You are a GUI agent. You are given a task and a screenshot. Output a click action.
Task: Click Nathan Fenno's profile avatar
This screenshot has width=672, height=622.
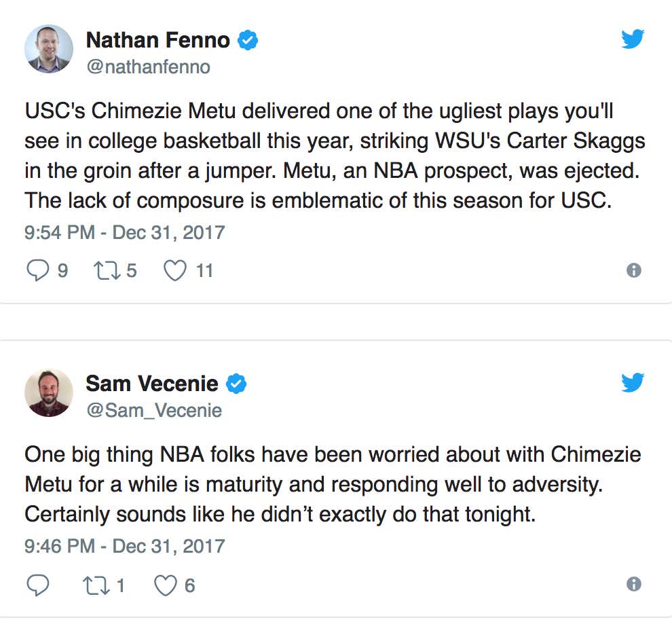point(48,49)
